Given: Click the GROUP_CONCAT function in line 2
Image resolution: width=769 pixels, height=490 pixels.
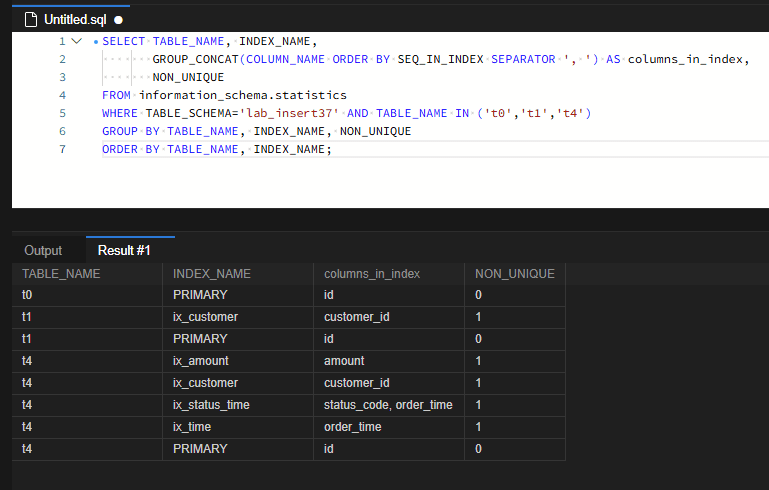Looking at the screenshot, I should tap(195, 59).
